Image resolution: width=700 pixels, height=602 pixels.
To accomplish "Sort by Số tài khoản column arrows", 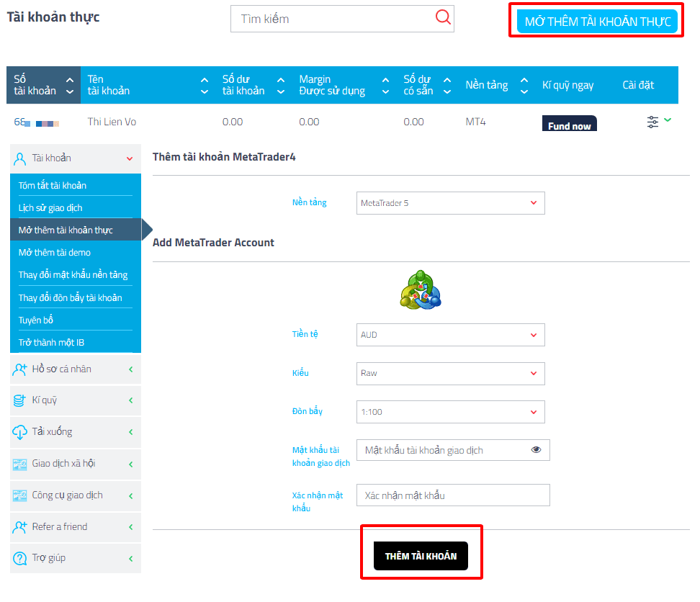I will [70, 85].
